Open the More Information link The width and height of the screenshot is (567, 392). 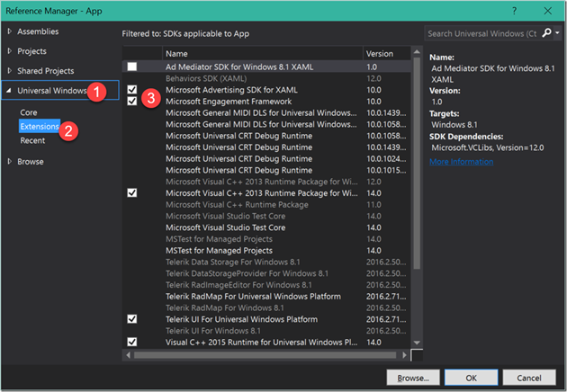coord(461,162)
